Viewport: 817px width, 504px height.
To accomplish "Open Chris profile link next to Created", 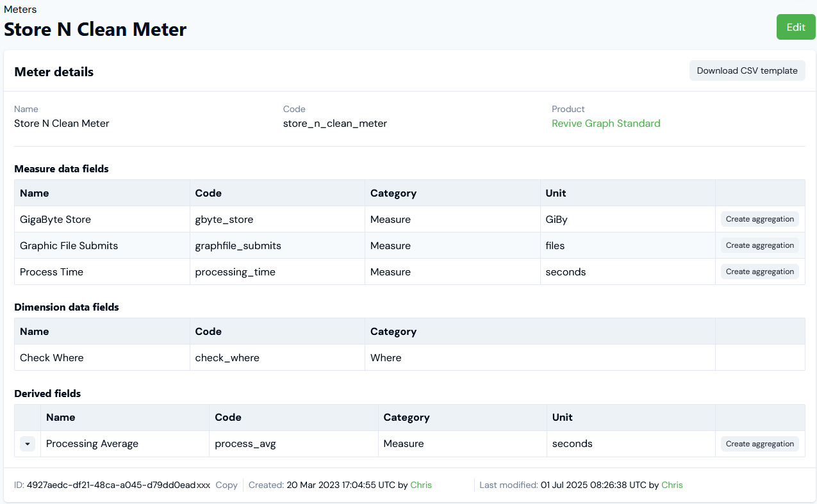I will (421, 485).
